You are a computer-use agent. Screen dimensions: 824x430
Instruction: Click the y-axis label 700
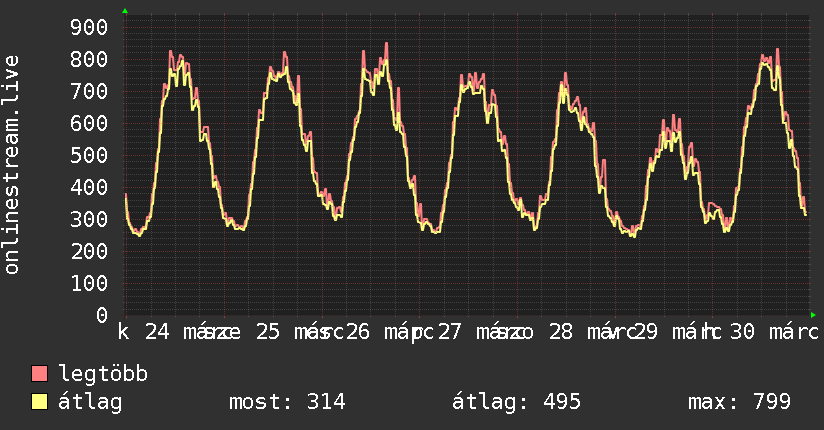[x=89, y=91]
